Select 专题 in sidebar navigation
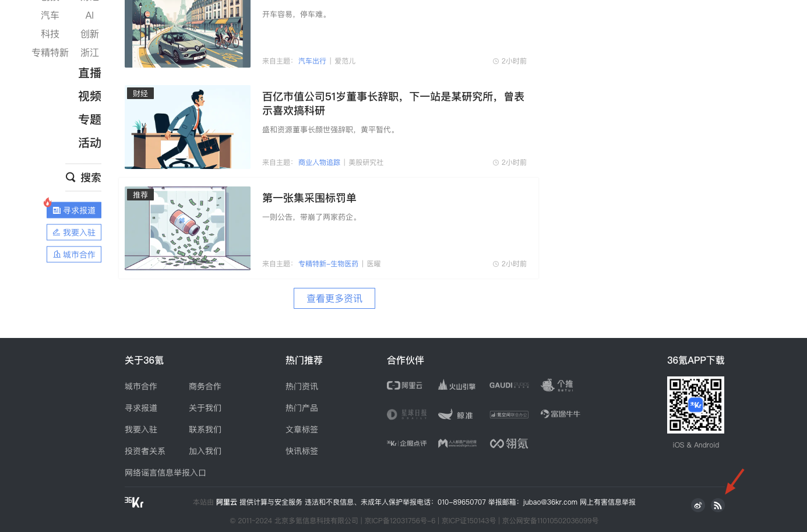 coord(90,119)
